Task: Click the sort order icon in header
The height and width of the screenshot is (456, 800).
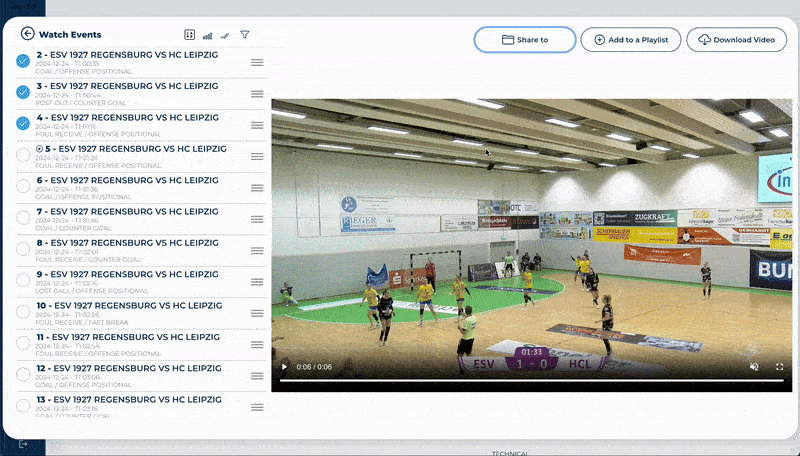Action: [190, 35]
